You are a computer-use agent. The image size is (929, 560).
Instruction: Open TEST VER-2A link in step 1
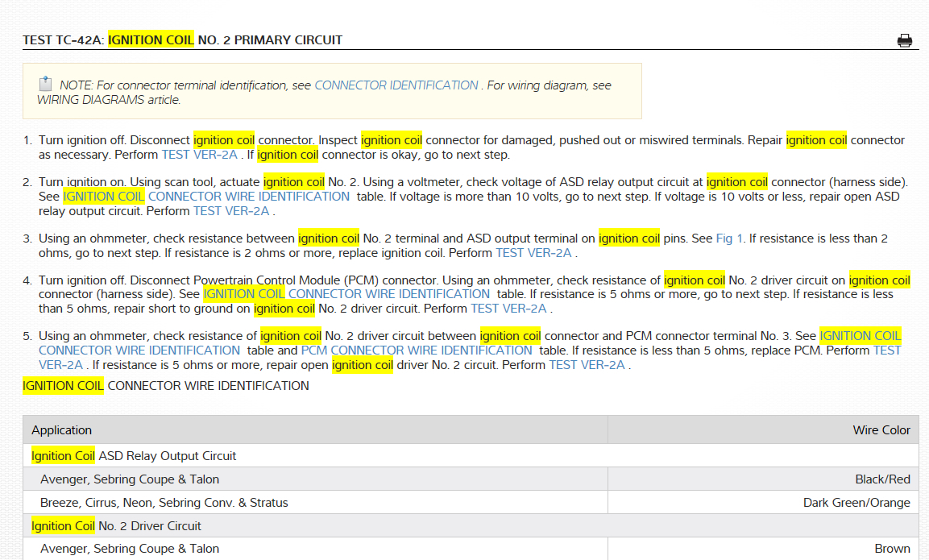pos(200,155)
